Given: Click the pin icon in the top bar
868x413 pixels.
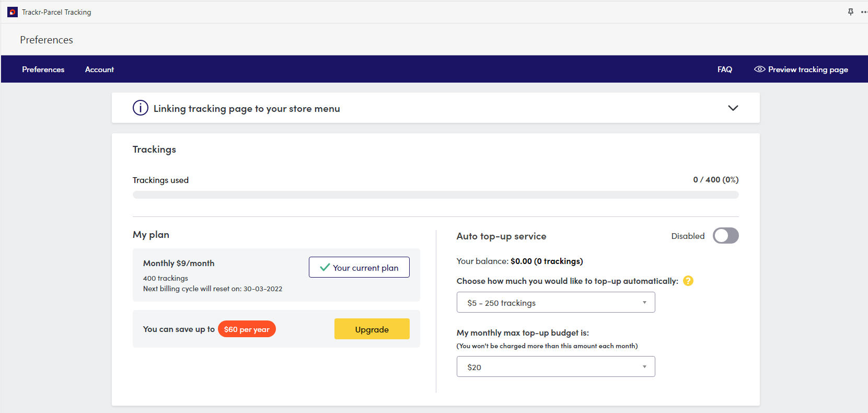Looking at the screenshot, I should tap(850, 12).
